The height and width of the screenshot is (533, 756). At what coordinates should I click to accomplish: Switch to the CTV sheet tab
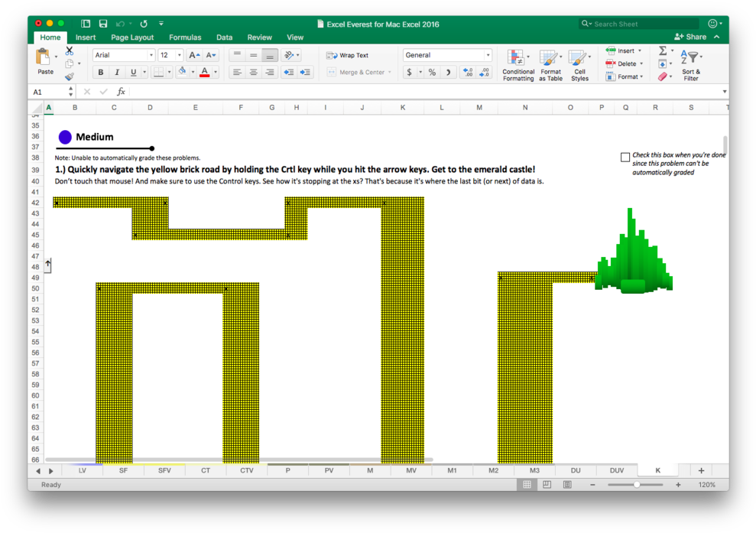tap(246, 471)
